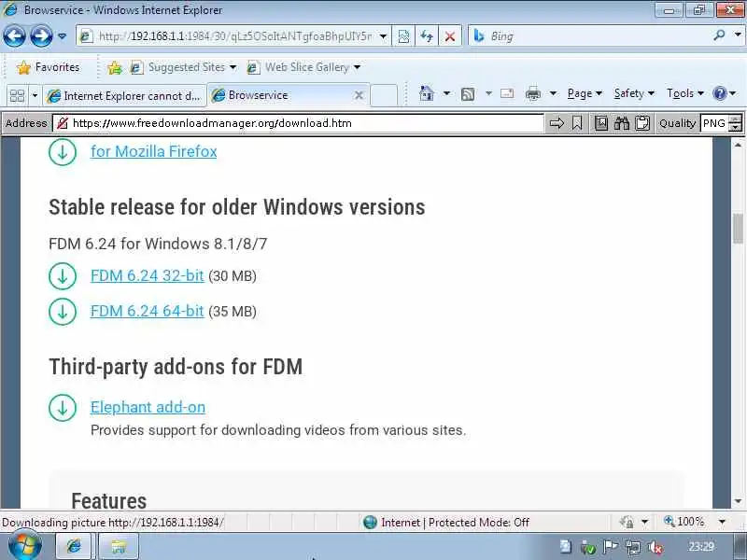
Task: Refresh the page with the refresh icon
Action: pyautogui.click(x=427, y=36)
